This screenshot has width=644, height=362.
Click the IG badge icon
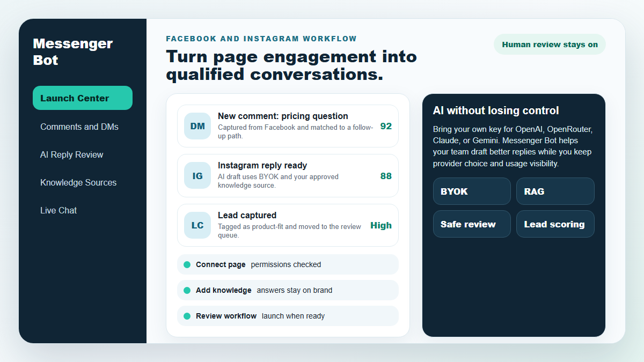tap(197, 175)
